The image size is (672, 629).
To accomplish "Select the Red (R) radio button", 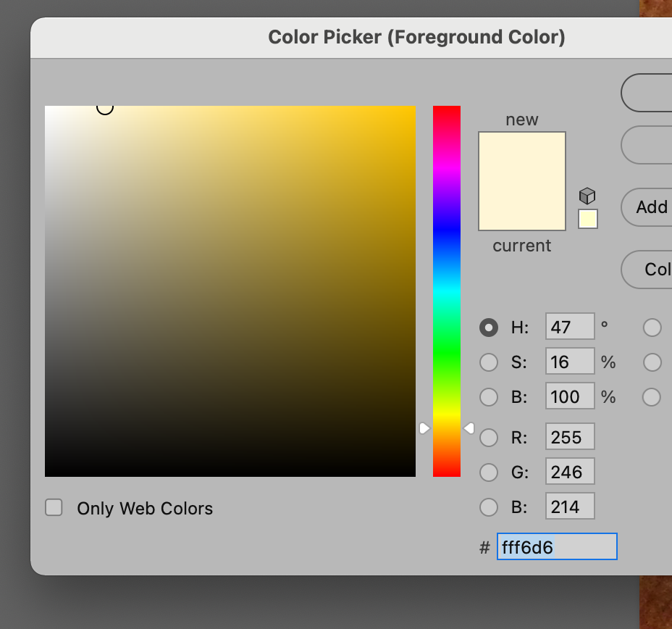I will click(x=489, y=436).
